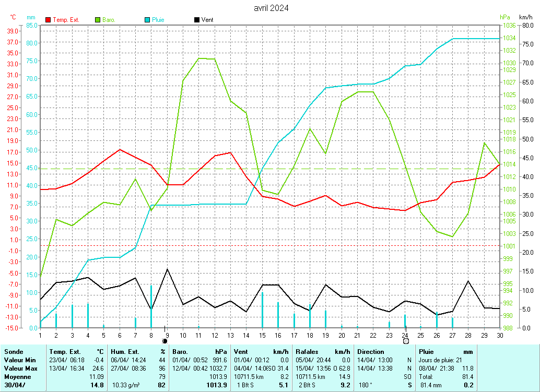Click the km/h axis unit label

point(525,17)
